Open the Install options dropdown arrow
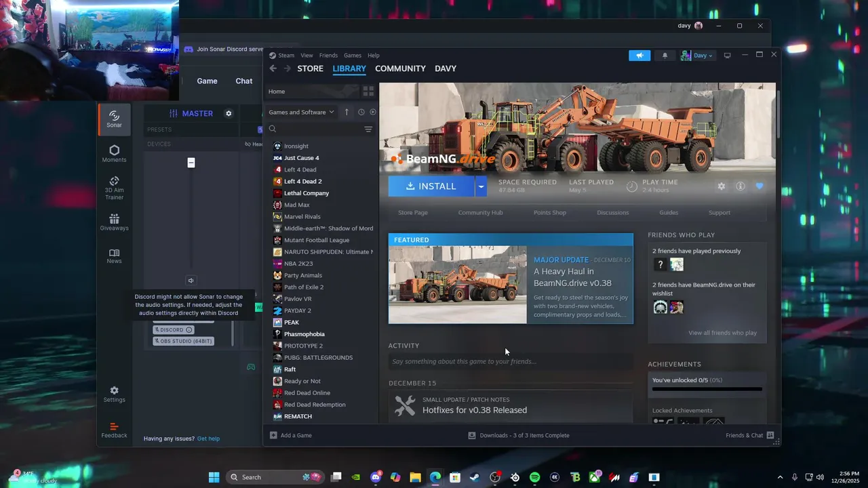The image size is (868, 488). (481, 186)
